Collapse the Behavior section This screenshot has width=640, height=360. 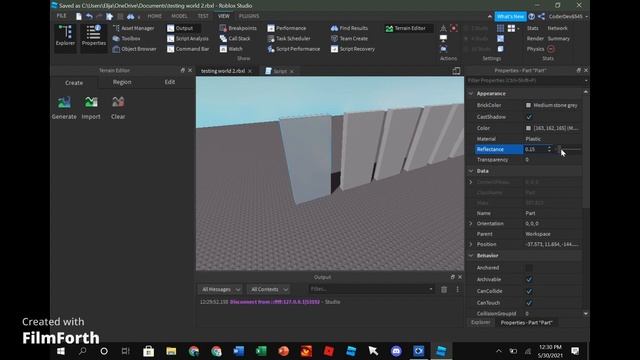tap(471, 256)
